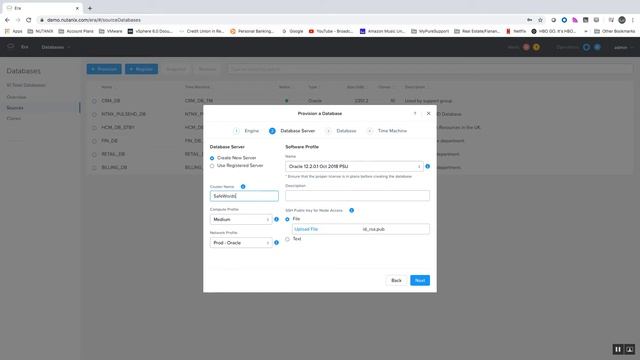Bookmark this page with the star icon
Screen dimensions: 640x360
click(x=540, y=20)
